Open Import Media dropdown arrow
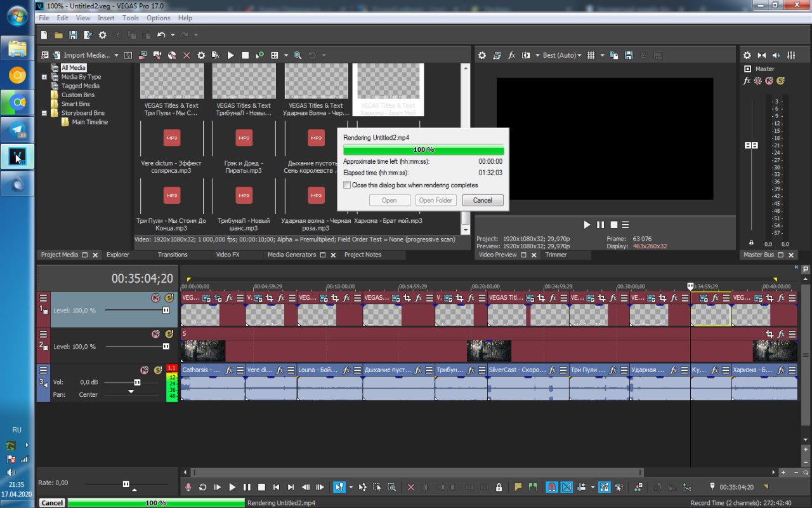812x508 pixels. click(116, 55)
